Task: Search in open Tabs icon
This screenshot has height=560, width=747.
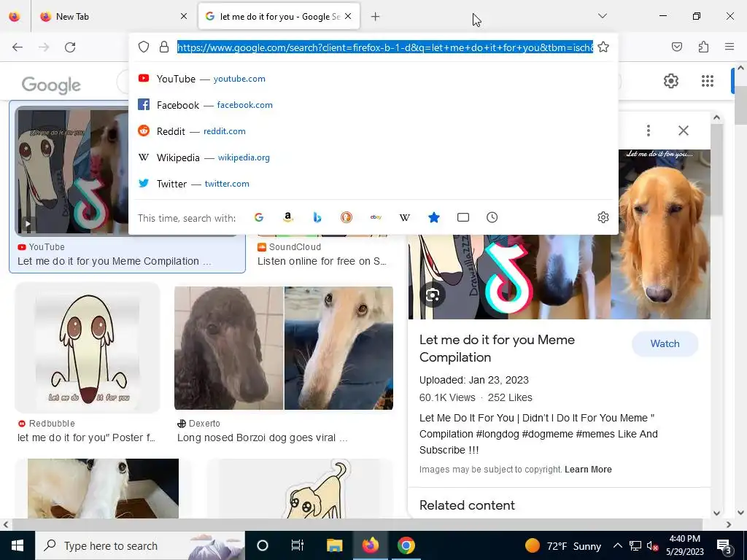Action: click(x=463, y=217)
